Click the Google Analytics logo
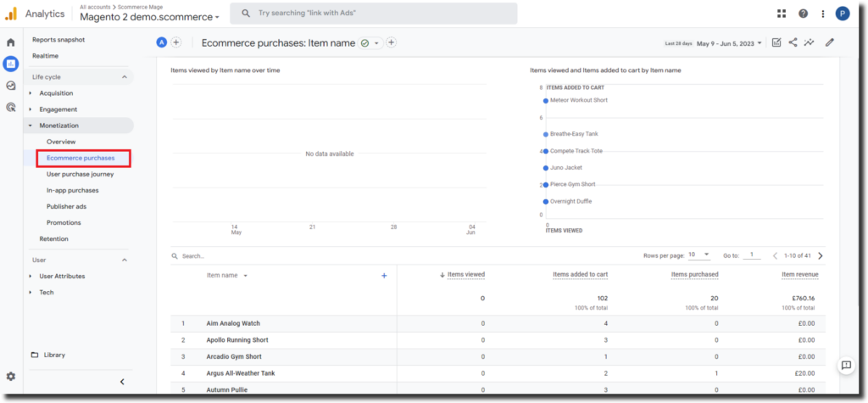This screenshot has height=403, width=868. (10, 14)
